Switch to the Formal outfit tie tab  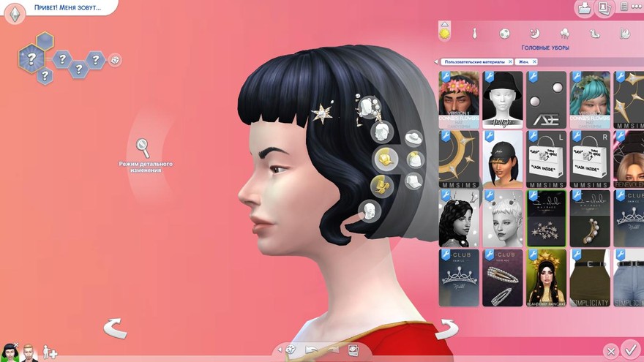point(474,34)
